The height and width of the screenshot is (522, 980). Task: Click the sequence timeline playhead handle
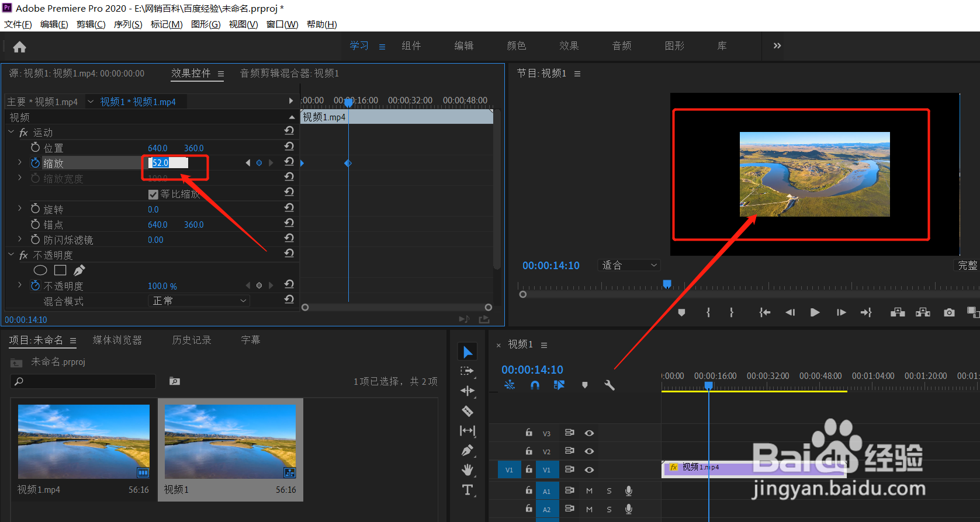coord(708,386)
